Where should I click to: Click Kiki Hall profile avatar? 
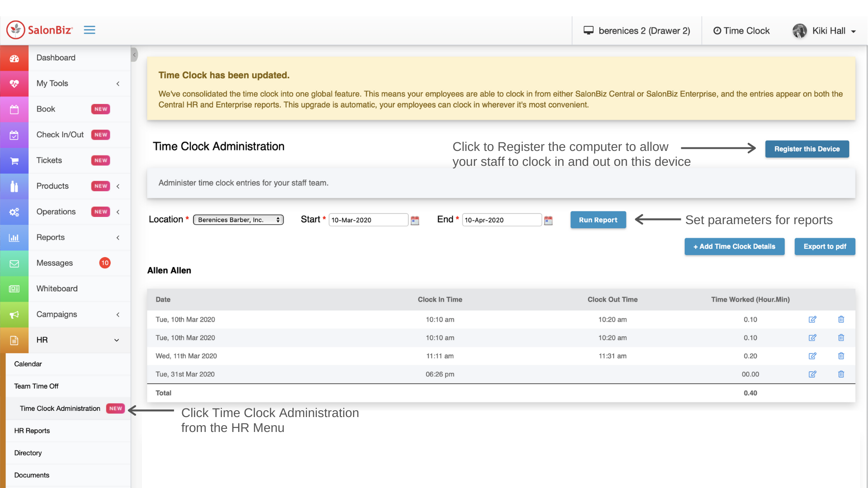click(x=799, y=31)
